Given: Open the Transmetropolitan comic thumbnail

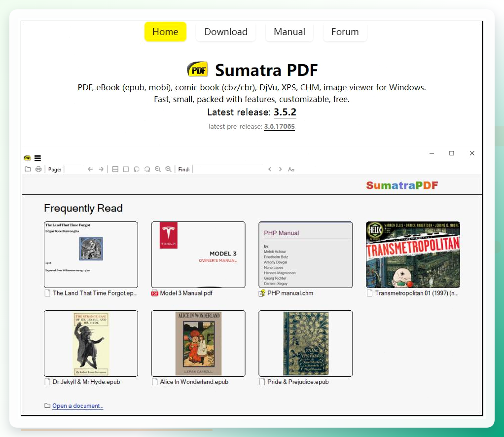Looking at the screenshot, I should (x=413, y=255).
